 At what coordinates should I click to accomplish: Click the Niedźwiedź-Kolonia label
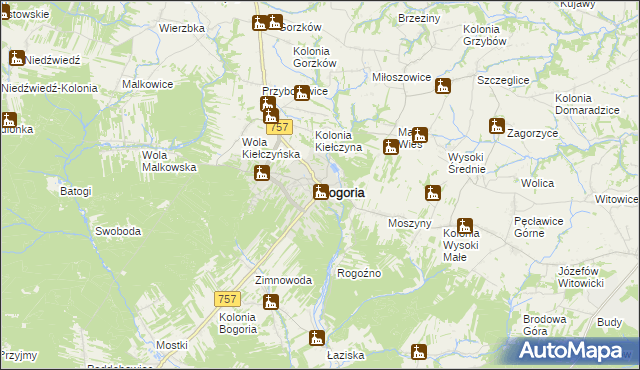49,88
